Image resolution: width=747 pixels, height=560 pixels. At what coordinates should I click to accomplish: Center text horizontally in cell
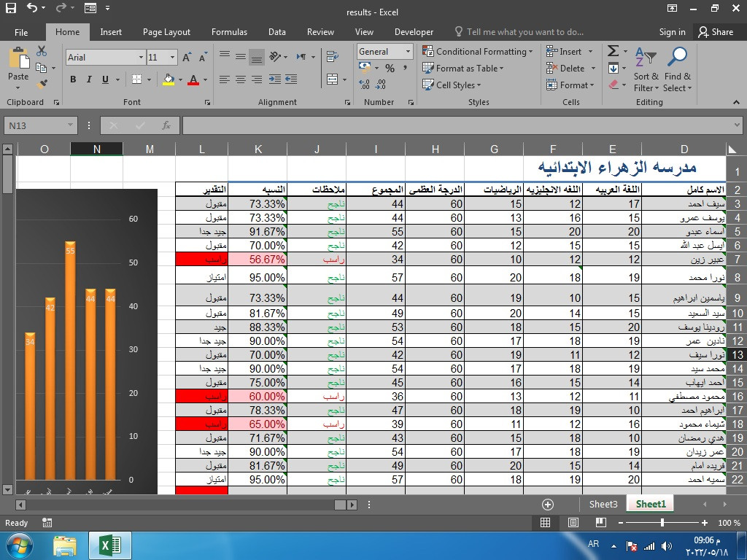[x=241, y=79]
